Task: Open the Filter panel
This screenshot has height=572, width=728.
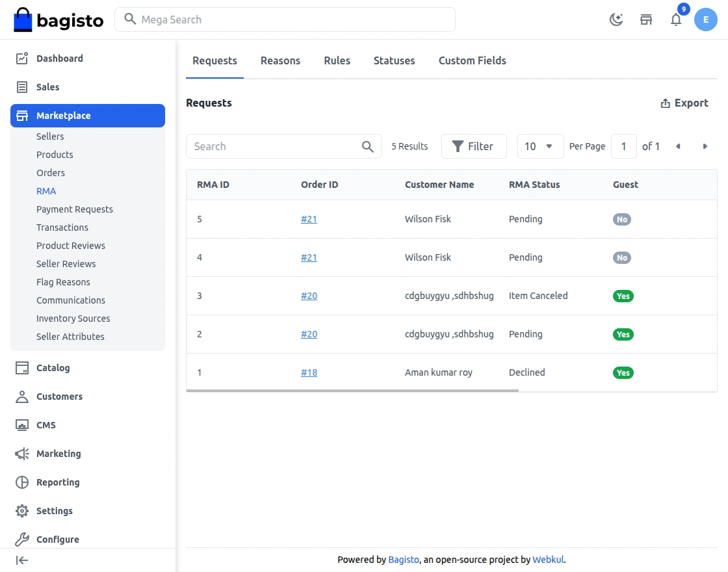Action: [x=474, y=146]
